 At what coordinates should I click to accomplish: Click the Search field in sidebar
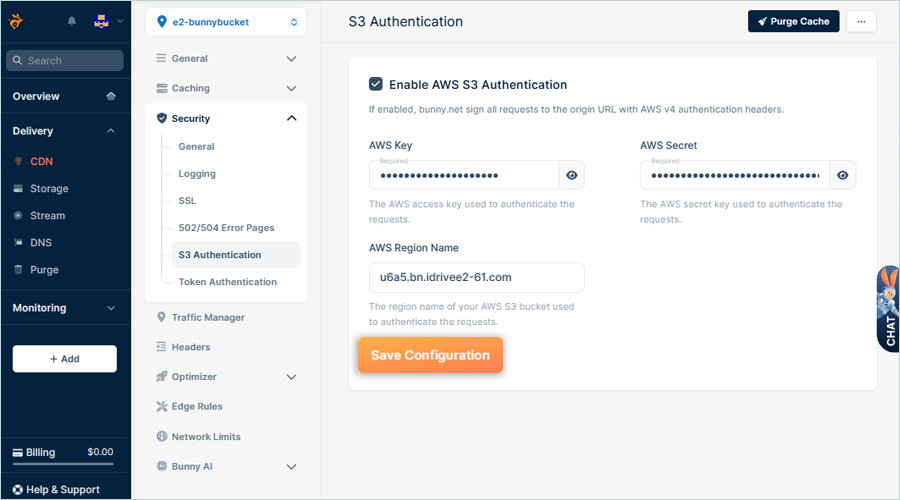[65, 60]
